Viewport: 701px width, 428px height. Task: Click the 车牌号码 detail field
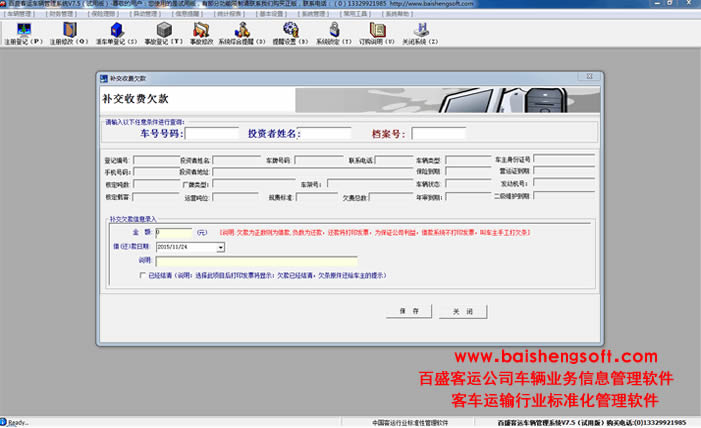coord(319,160)
